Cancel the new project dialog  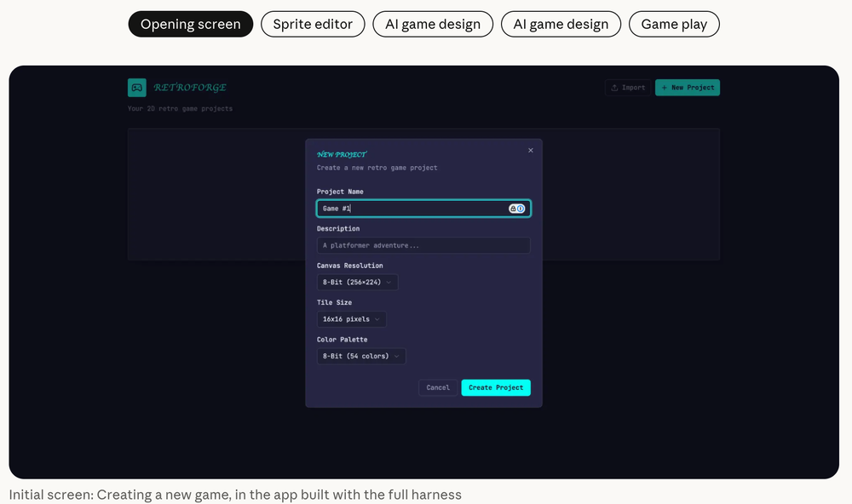(438, 387)
